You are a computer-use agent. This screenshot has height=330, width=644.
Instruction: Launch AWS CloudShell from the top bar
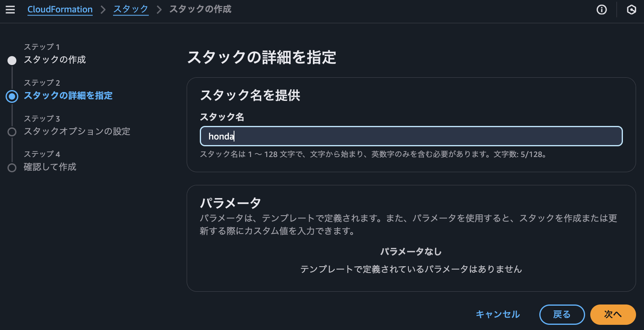click(x=631, y=10)
